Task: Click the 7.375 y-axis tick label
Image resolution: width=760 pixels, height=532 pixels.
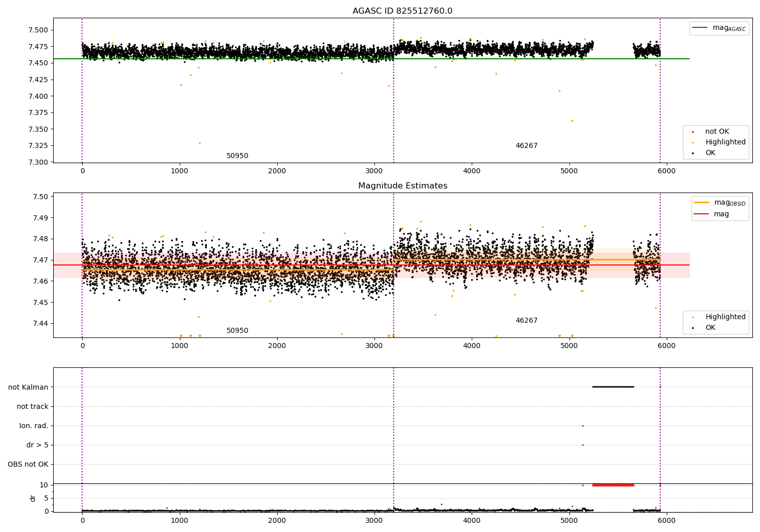Action: tap(38, 112)
